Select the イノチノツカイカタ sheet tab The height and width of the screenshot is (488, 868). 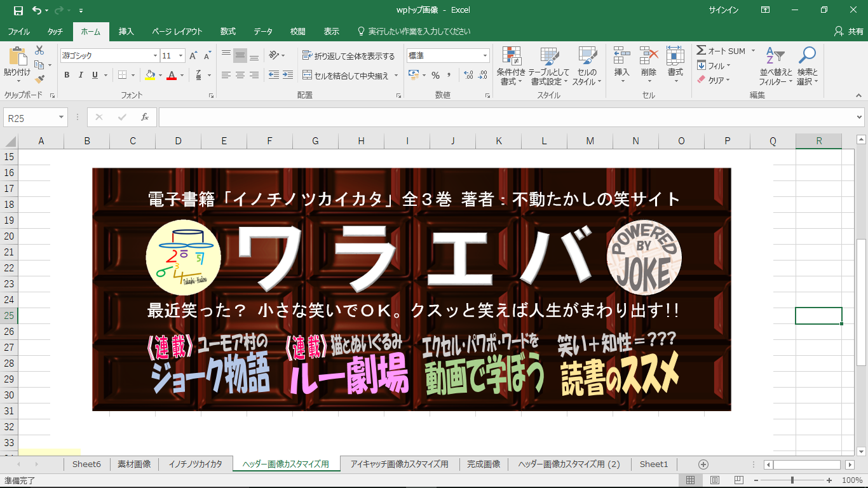click(196, 464)
